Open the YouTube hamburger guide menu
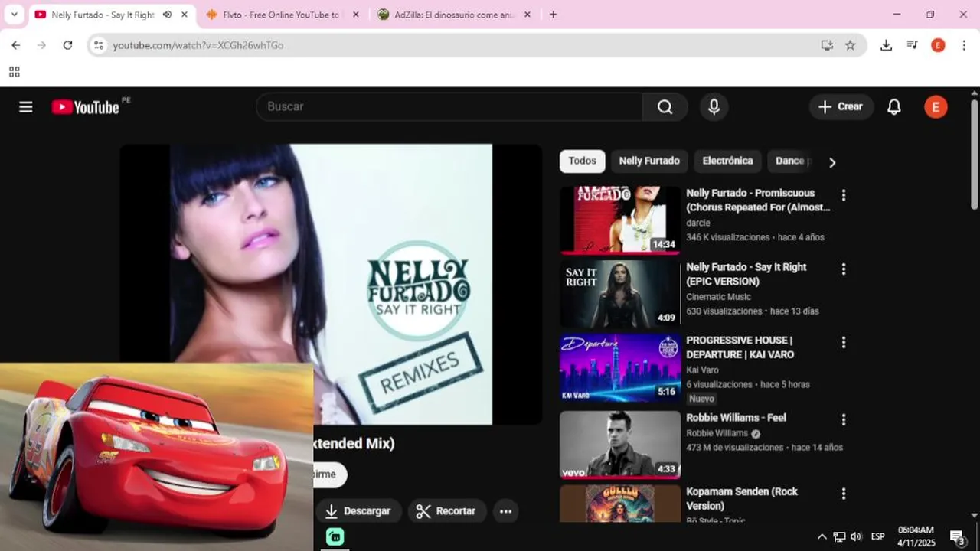This screenshot has width=980, height=551. tap(26, 107)
